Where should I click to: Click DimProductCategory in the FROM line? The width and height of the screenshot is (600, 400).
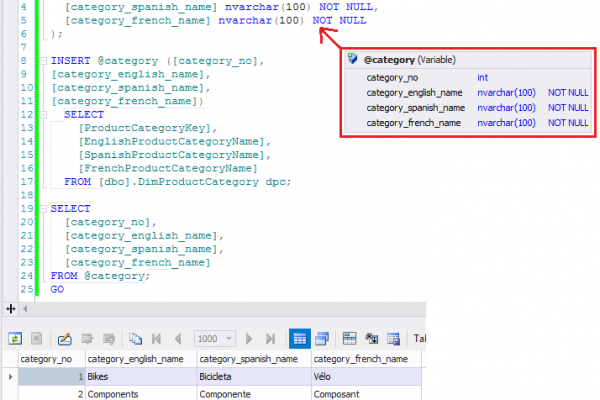point(198,182)
